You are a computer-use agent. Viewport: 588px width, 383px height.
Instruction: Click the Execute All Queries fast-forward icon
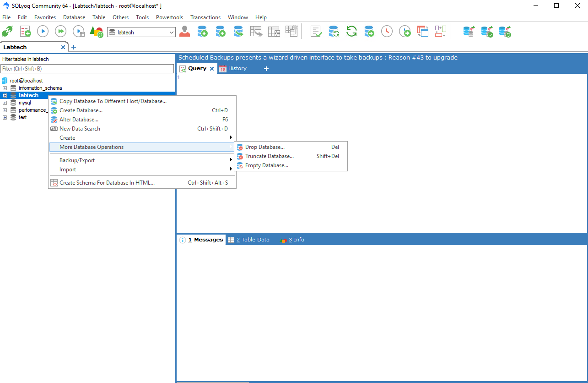pyautogui.click(x=60, y=31)
